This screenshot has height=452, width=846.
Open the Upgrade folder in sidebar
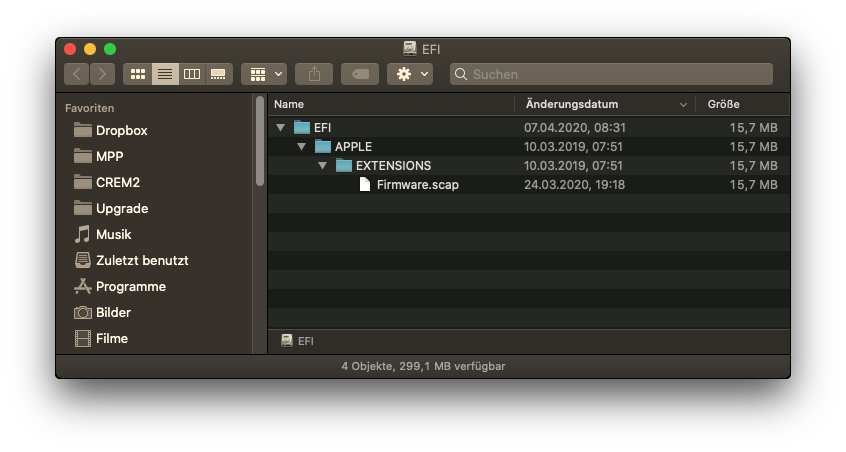tap(111, 208)
